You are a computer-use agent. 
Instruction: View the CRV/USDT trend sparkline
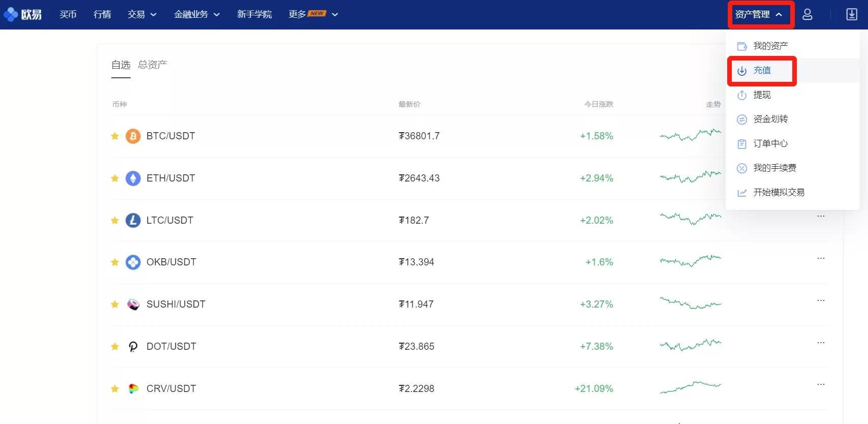click(x=690, y=387)
